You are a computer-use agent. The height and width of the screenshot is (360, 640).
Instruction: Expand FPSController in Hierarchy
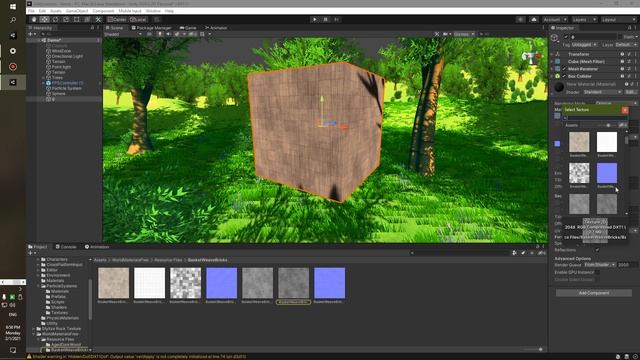[x=44, y=83]
